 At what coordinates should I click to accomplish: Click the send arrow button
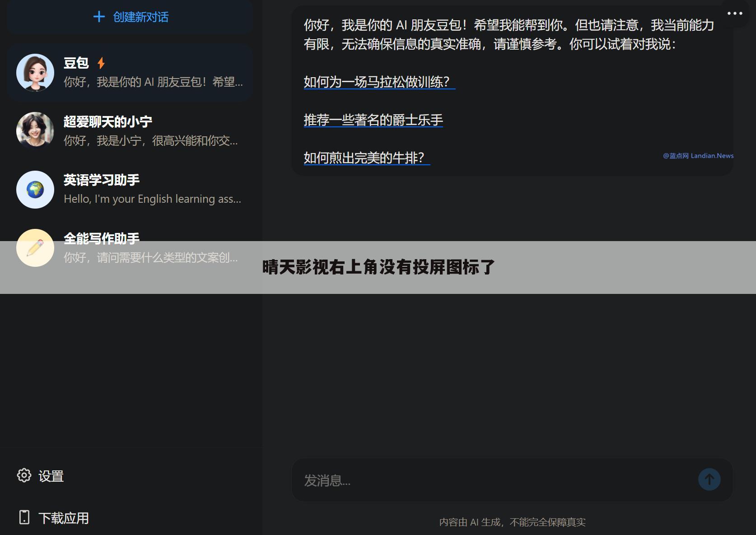click(709, 479)
